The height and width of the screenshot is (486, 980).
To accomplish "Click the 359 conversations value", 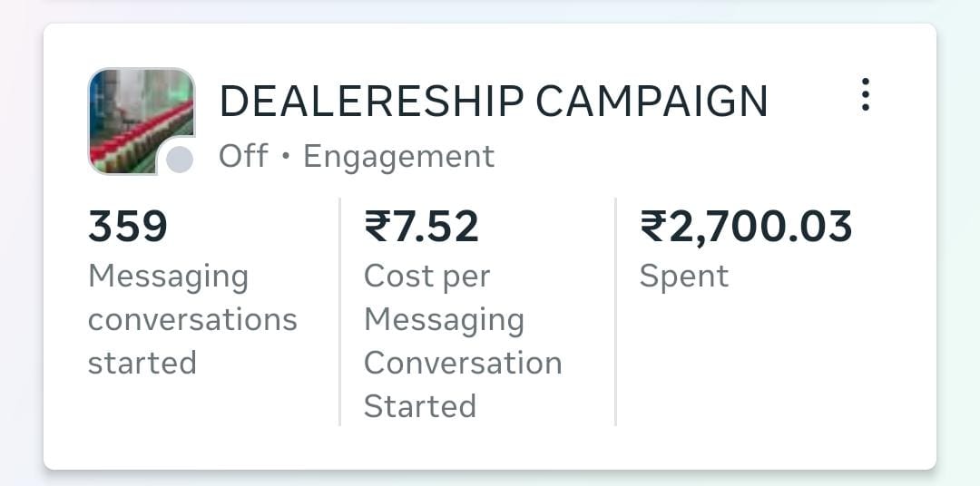I will (128, 226).
